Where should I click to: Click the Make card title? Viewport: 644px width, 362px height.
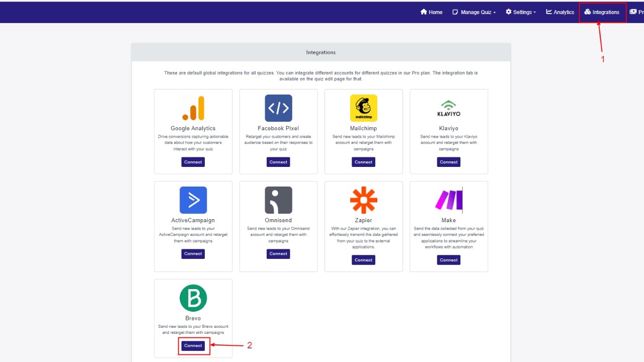tap(449, 220)
